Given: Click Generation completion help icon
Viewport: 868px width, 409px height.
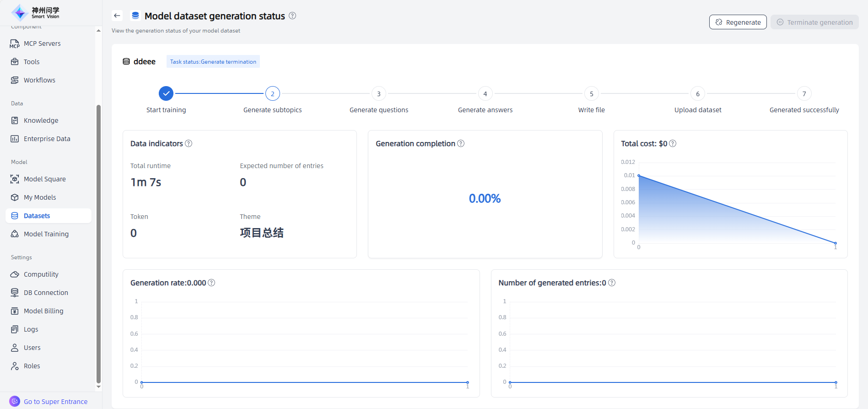Looking at the screenshot, I should [x=461, y=143].
